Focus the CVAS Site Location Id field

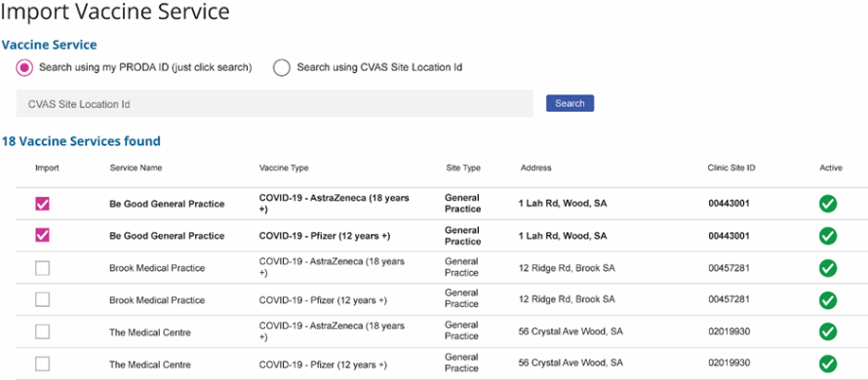pyautogui.click(x=275, y=103)
